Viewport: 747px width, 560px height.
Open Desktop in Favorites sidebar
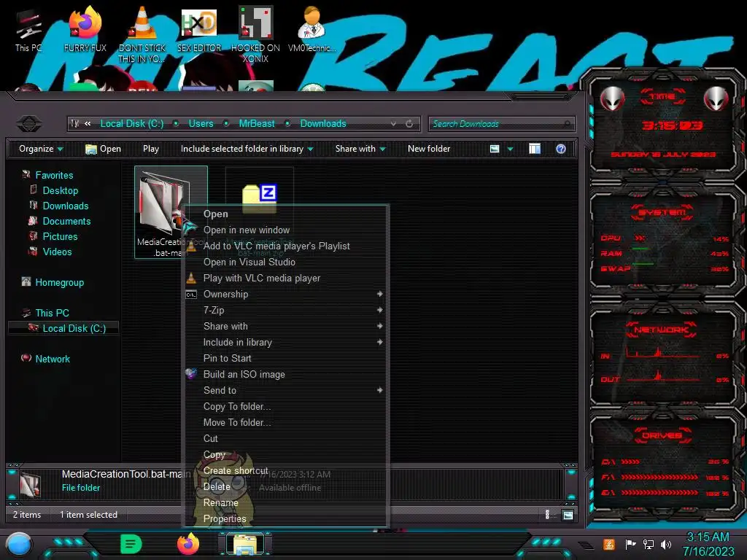(60, 191)
